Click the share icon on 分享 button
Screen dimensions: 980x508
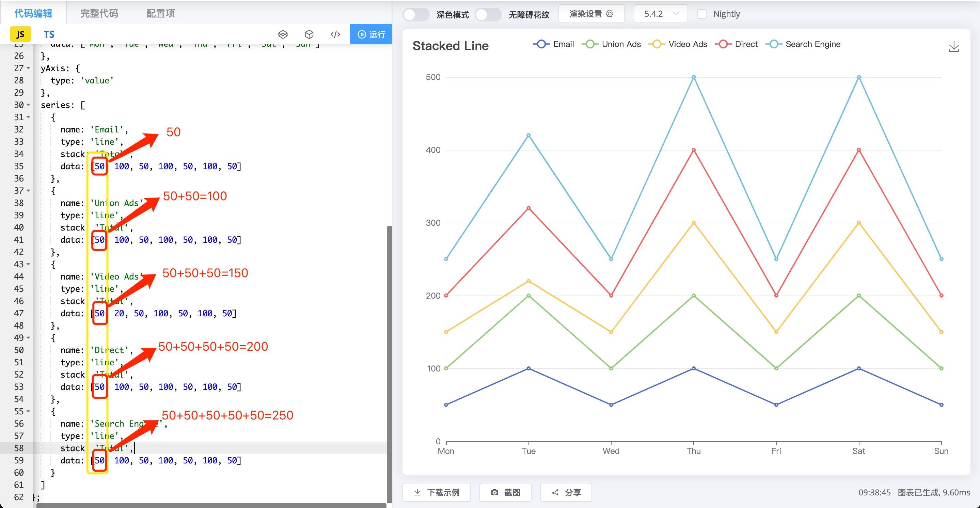(555, 492)
